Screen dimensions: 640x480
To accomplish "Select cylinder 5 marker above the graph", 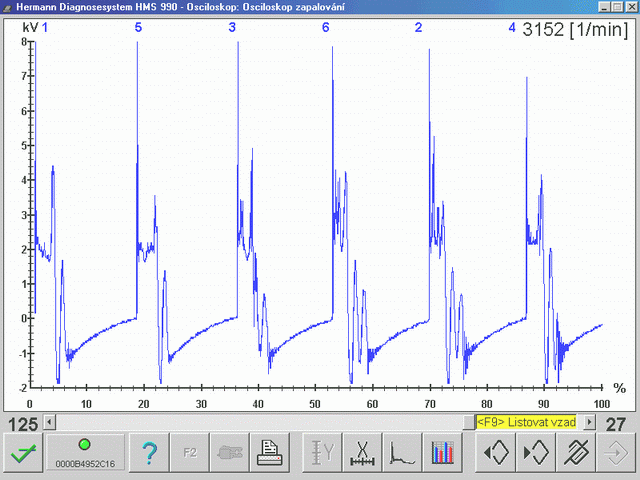I will (138, 27).
